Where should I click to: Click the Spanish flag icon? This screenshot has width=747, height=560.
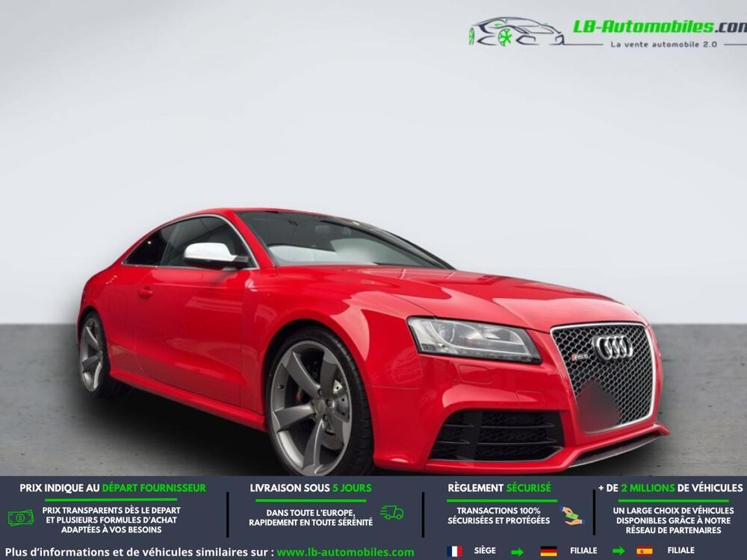[644, 552]
